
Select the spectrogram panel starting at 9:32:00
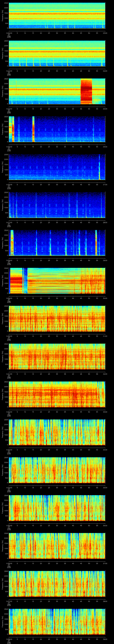(57, 394)
